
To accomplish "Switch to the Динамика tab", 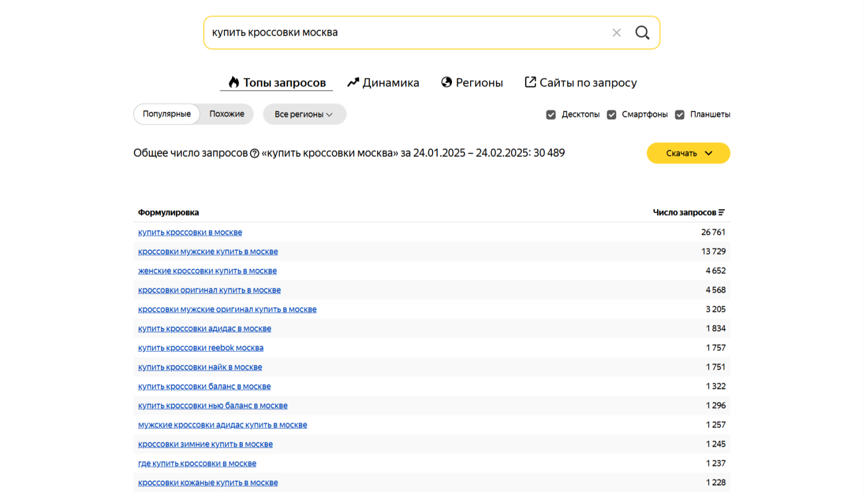I will coord(383,83).
